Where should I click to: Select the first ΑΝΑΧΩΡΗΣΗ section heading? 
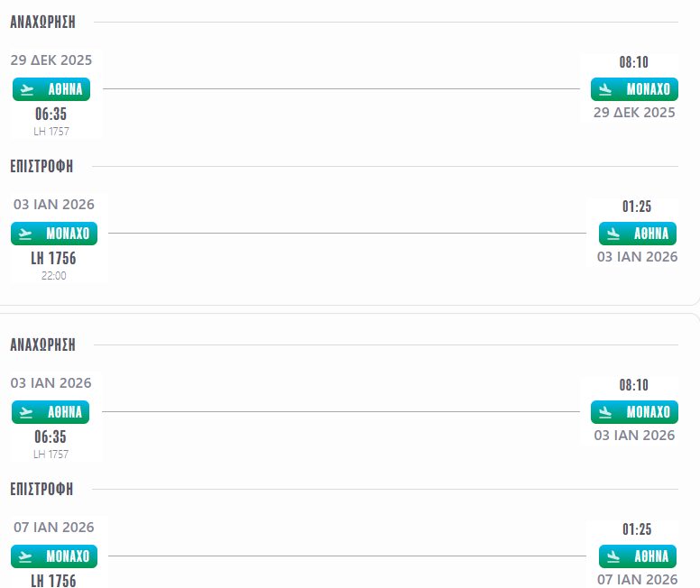42,23
